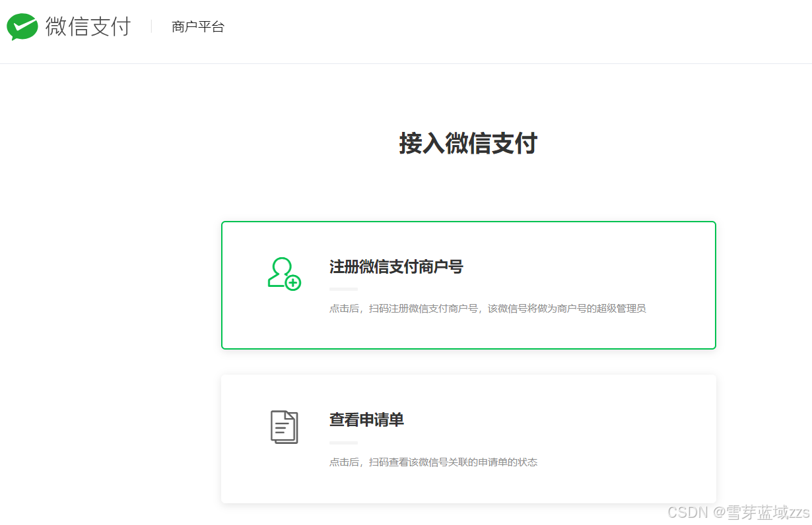Viewport: 812px width, 525px height.
Task: Click the description 点击后，扫码注册微信支付商户号 text
Action: point(487,308)
